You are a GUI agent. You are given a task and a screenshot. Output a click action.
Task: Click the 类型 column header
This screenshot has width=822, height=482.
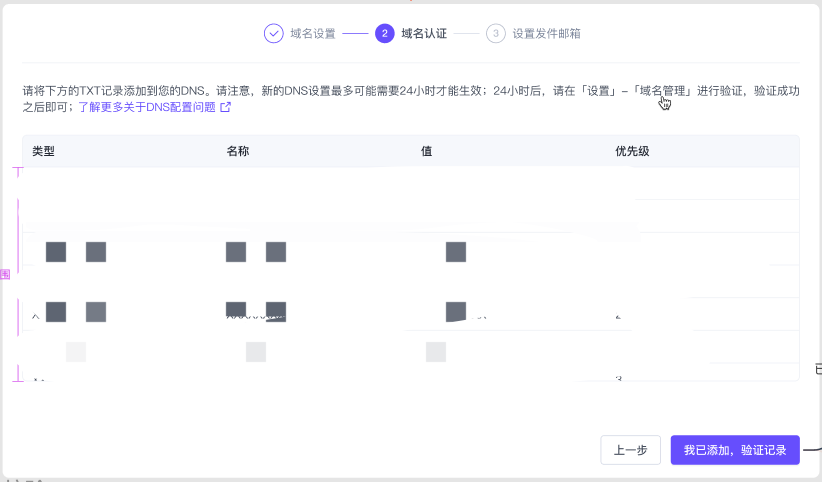pyautogui.click(x=43, y=151)
